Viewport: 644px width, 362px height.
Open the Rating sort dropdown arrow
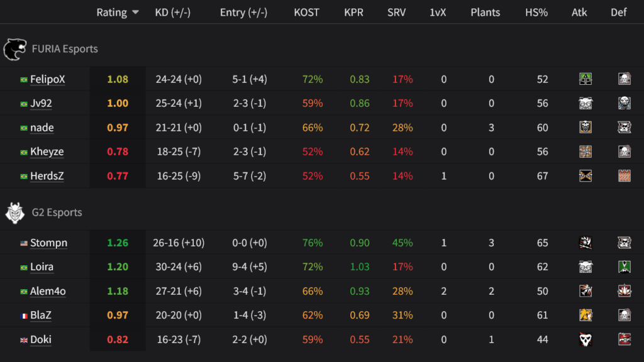135,12
